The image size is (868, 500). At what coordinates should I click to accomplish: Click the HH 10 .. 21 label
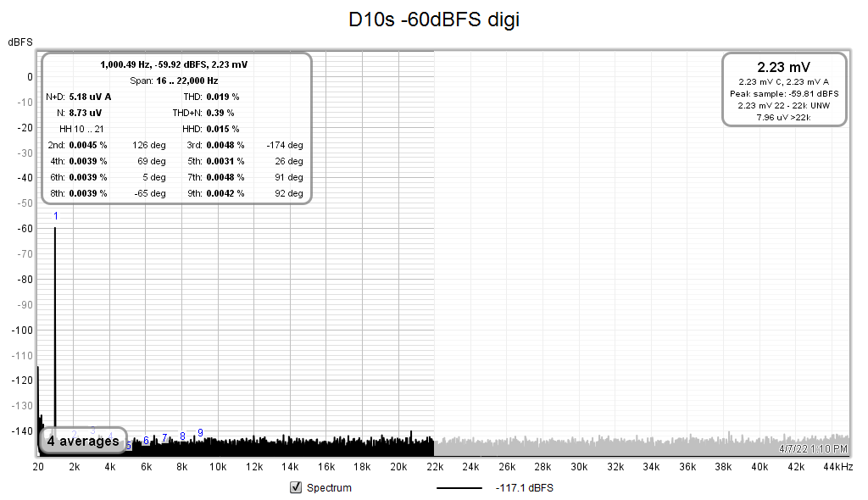point(81,129)
